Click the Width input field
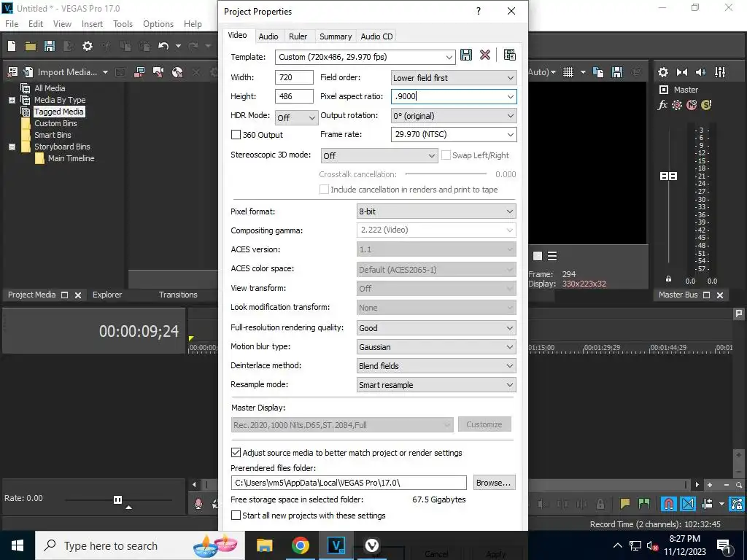Viewport: 747px width, 560px height. coord(294,77)
